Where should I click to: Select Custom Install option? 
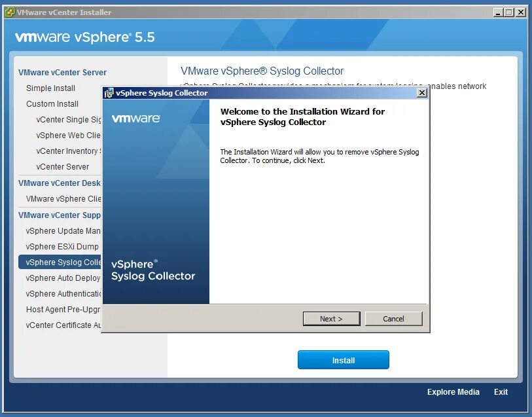pos(52,103)
